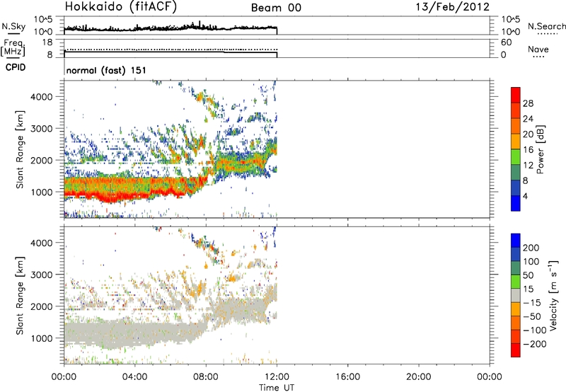The width and height of the screenshot is (566, 392).
Task: Click the "18" tick on frequency axis
Action: click(x=47, y=42)
